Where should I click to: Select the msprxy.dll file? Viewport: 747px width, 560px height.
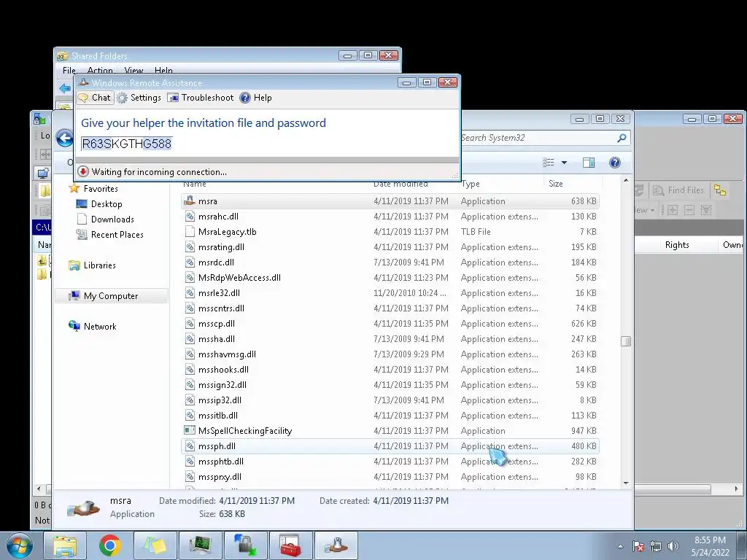[390, 477]
